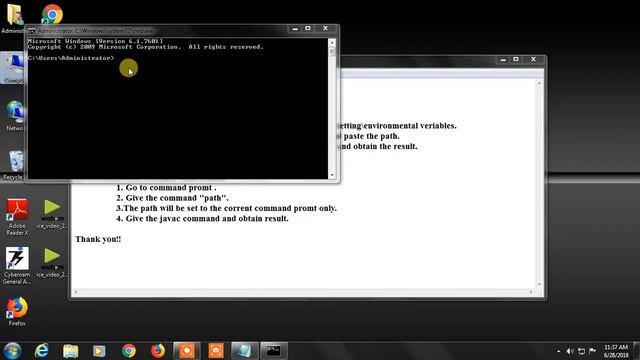This screenshot has height=360, width=640.
Task: Launch Cyberoam General Authentication shortcut
Action: coord(17,265)
